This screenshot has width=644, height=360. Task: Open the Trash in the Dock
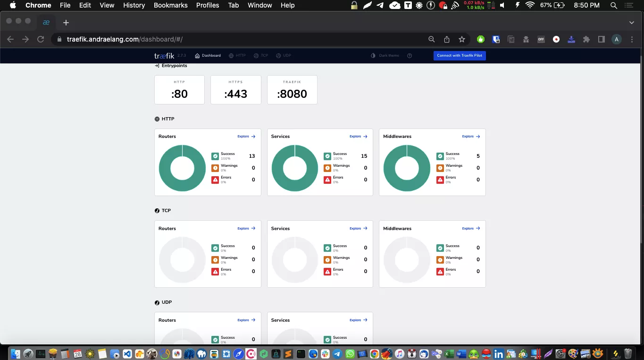[628, 353]
